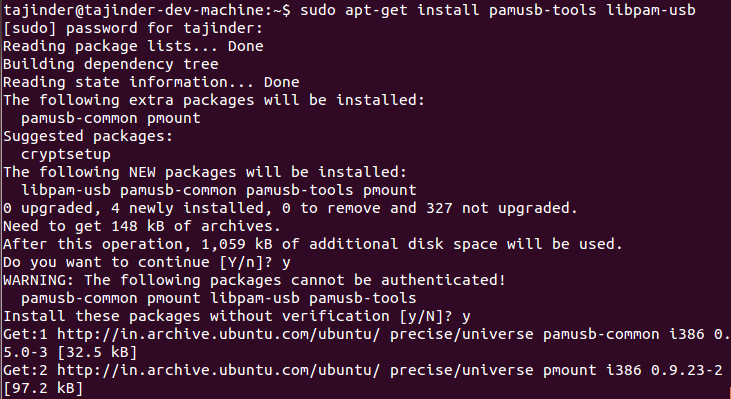The image size is (731, 399).
Task: Click the WARNING cannot be authenticated line
Action: coord(255,280)
